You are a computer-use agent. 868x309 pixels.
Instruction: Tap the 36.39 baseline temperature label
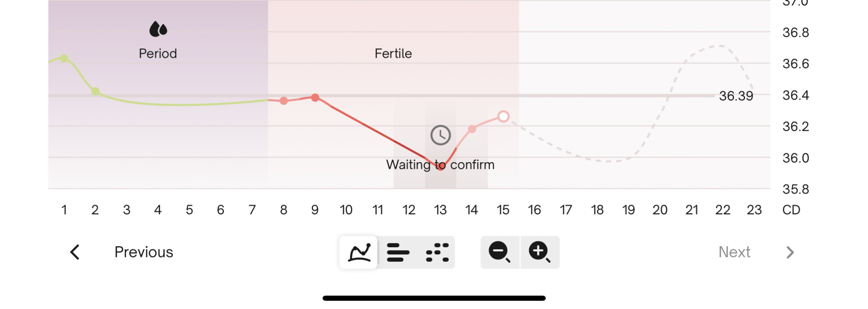coord(736,96)
